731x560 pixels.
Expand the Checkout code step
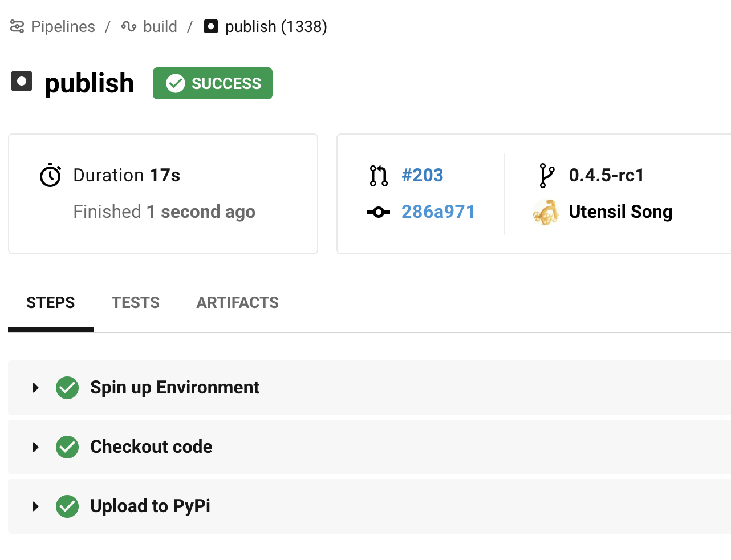[36, 447]
